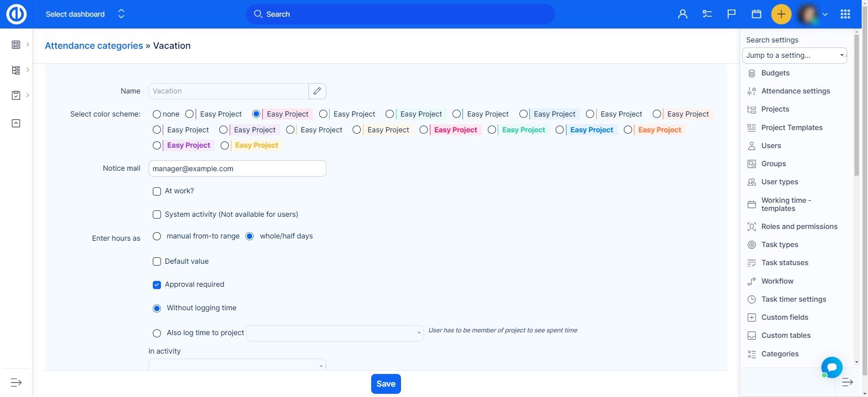Open the nine-dot apps grid menu
Image resolution: width=868 pixels, height=397 pixels.
(845, 14)
